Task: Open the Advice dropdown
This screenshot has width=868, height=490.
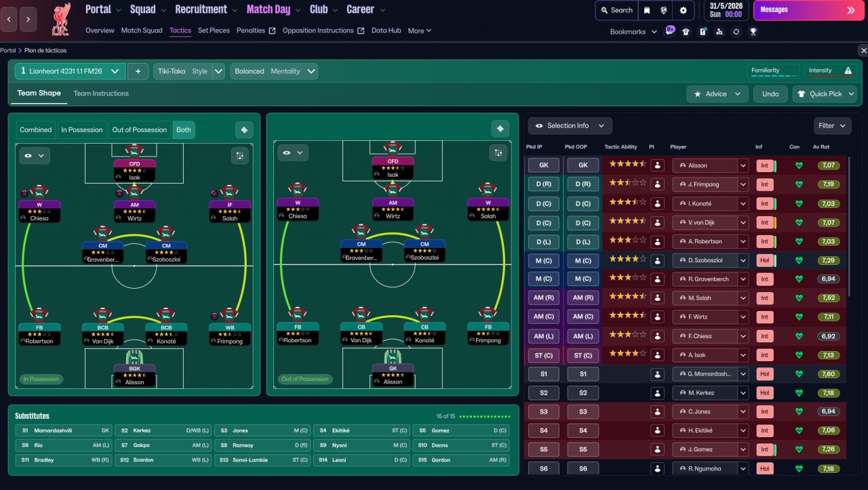Action: (717, 94)
